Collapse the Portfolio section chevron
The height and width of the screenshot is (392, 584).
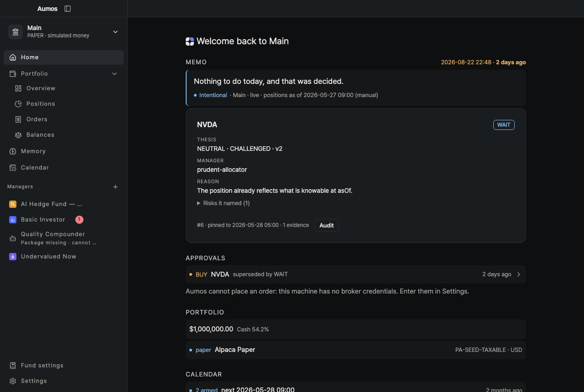(115, 74)
